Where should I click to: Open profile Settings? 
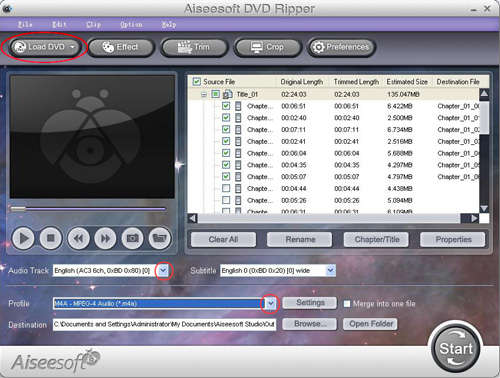pos(310,303)
